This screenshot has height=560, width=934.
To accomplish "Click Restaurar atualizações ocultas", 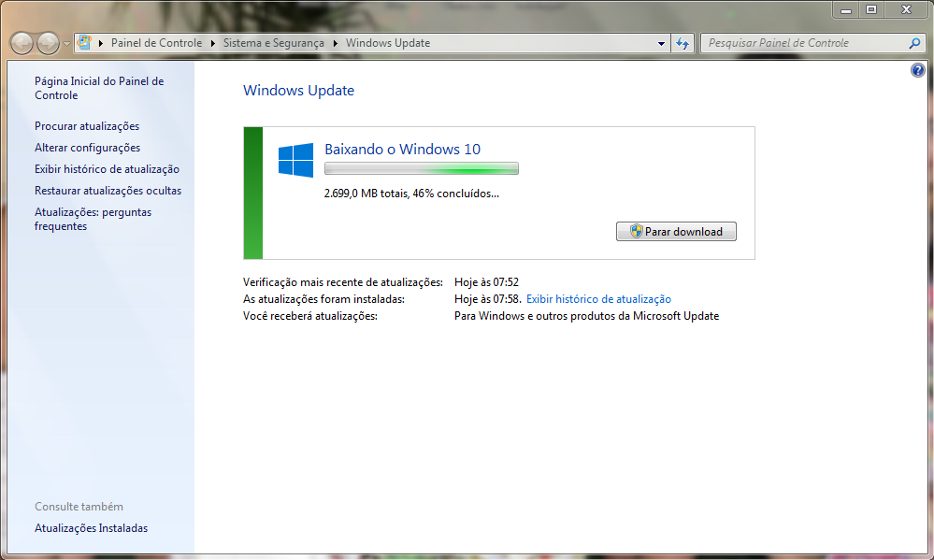I will 108,191.
